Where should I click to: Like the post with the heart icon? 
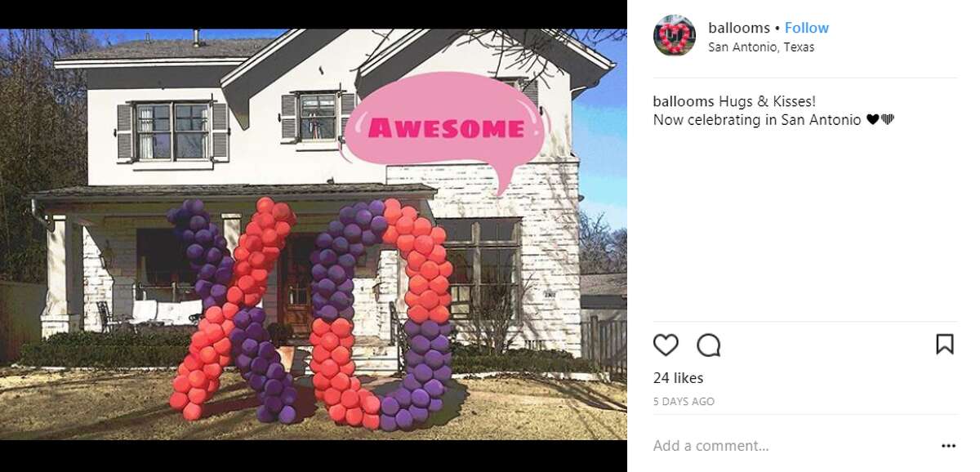coord(666,345)
